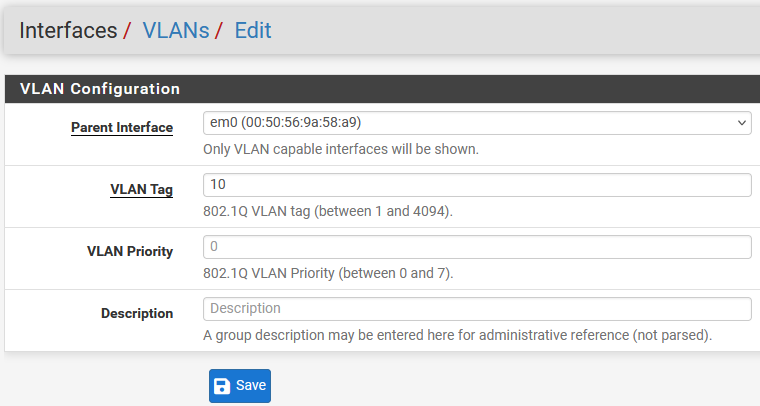Select the Description text box

[476, 308]
